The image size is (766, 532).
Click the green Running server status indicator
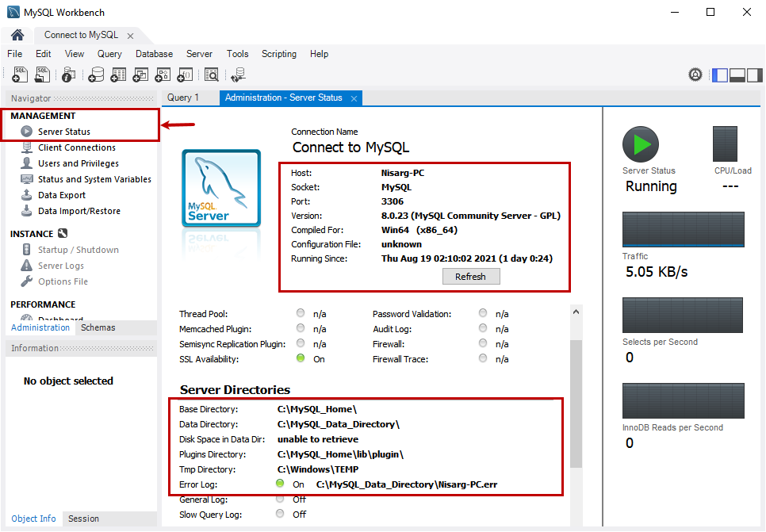tap(641, 144)
